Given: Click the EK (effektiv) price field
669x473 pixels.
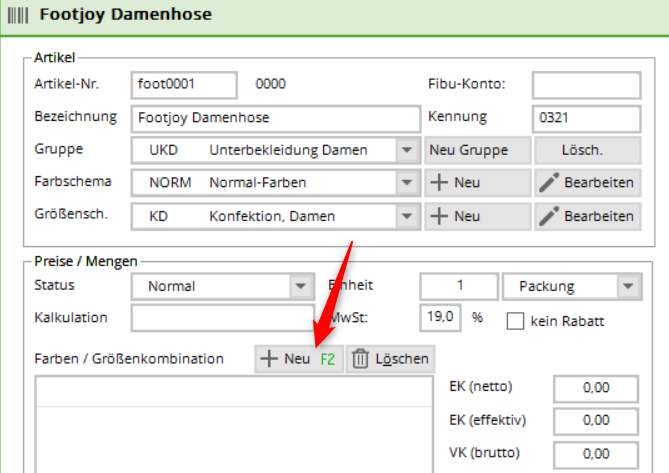Looking at the screenshot, I should [x=596, y=421].
